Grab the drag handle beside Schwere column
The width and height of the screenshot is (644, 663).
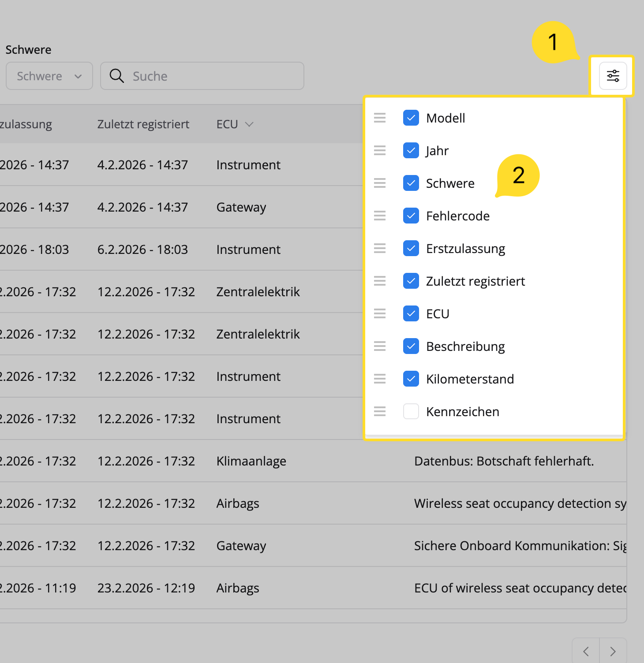pos(380,183)
